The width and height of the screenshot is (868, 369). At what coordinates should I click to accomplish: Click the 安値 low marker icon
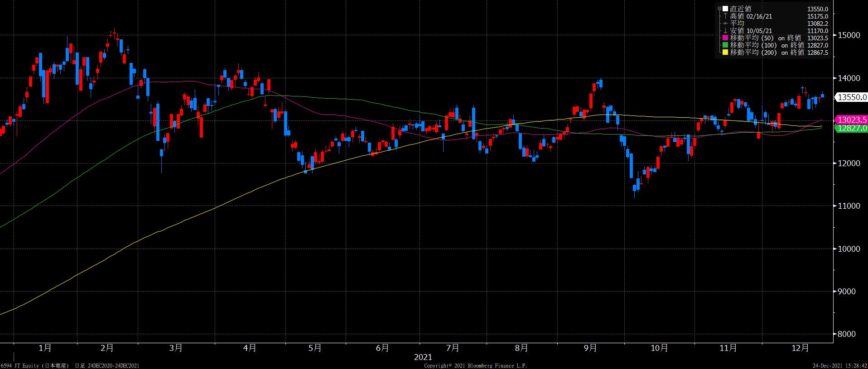click(725, 31)
